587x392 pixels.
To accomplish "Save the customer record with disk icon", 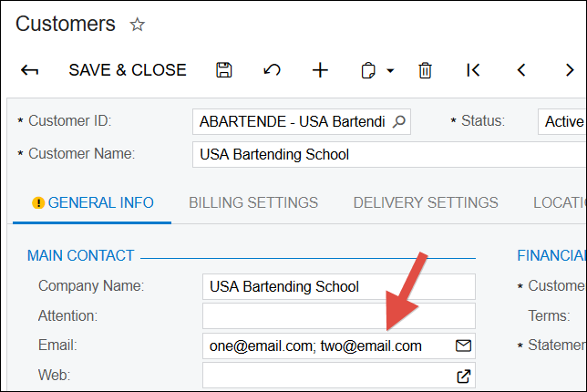I will (x=224, y=70).
